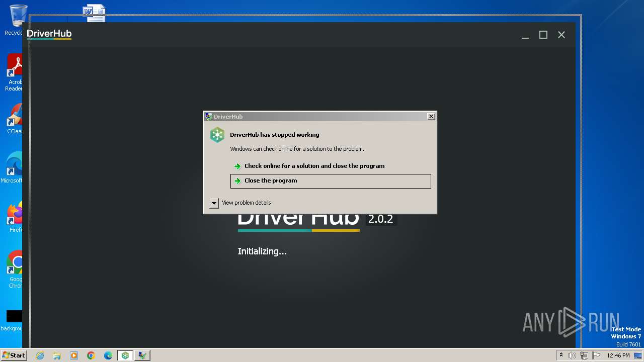Select the Word document desktop icon
The image size is (644, 362).
tap(95, 13)
